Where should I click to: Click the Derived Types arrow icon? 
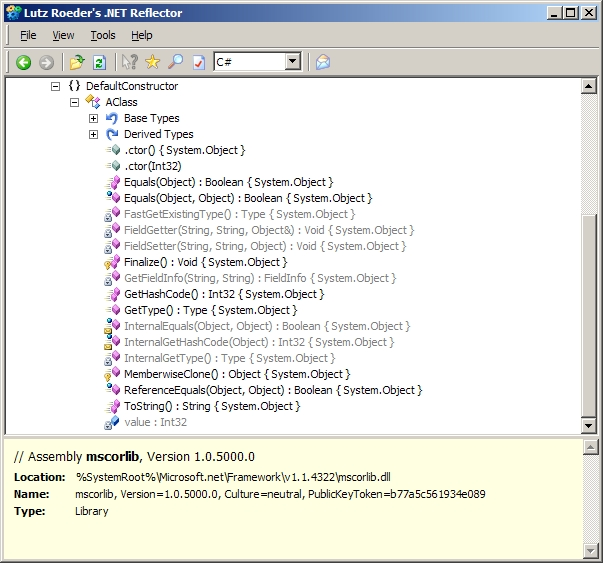coord(112,134)
